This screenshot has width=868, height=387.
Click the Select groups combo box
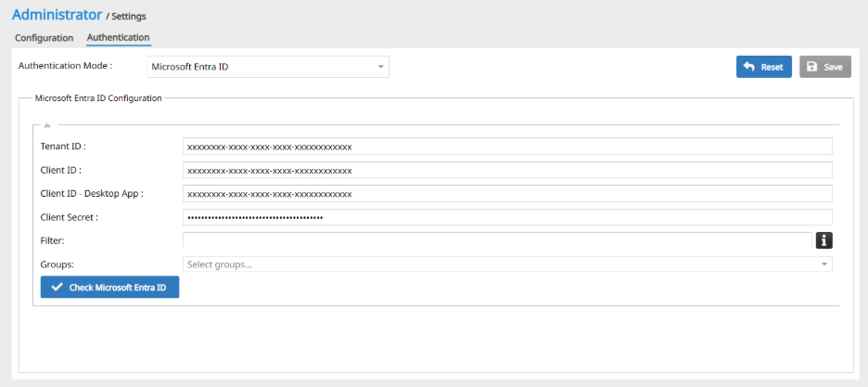pos(501,264)
